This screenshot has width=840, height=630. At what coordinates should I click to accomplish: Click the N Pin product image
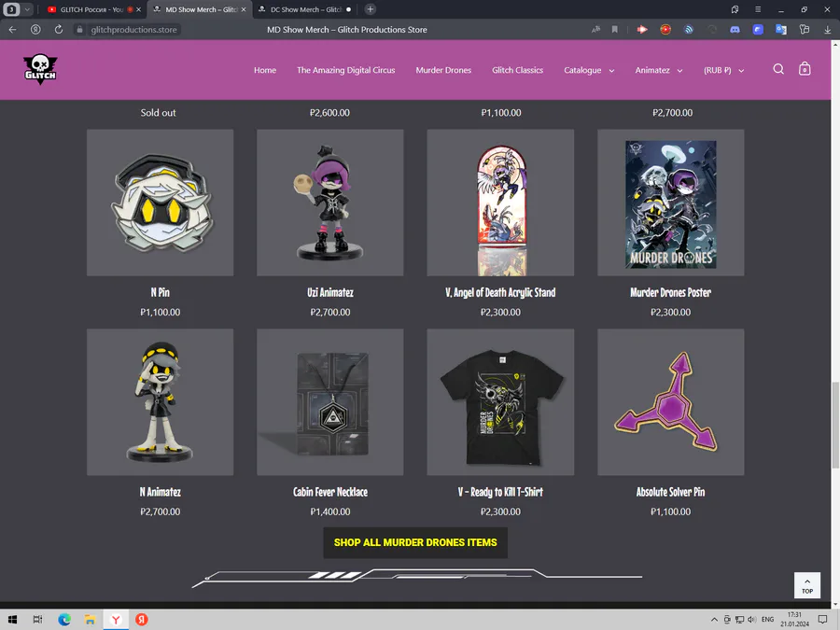(x=161, y=203)
